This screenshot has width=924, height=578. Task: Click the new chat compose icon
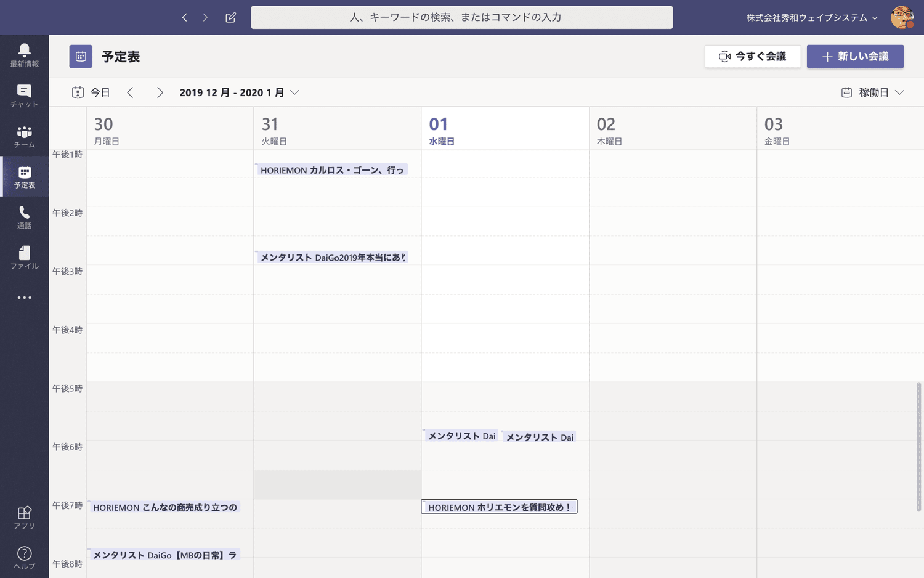click(230, 17)
